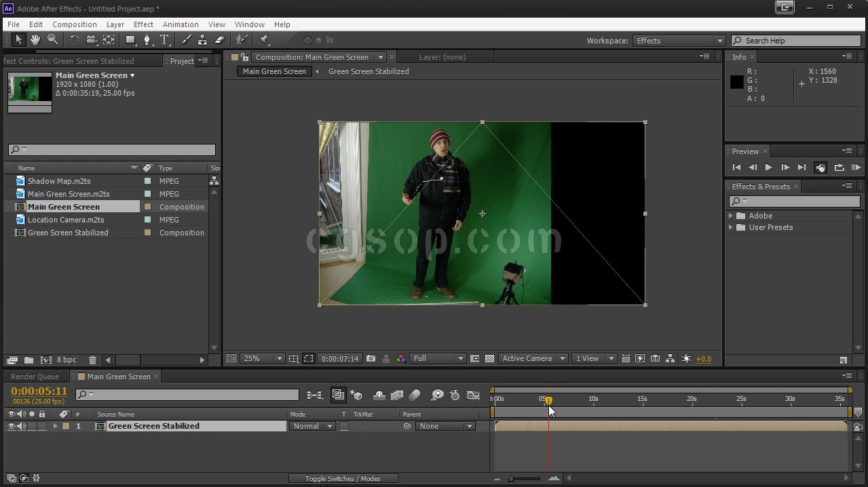Screen dimensions: 868x487
Task: Click the current-time indicator in the timeline
Action: [x=548, y=400]
